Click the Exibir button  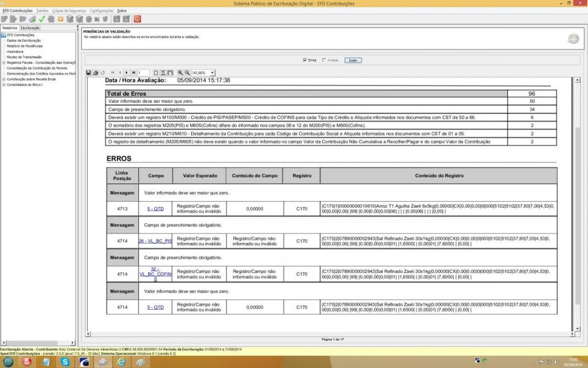click(x=353, y=60)
